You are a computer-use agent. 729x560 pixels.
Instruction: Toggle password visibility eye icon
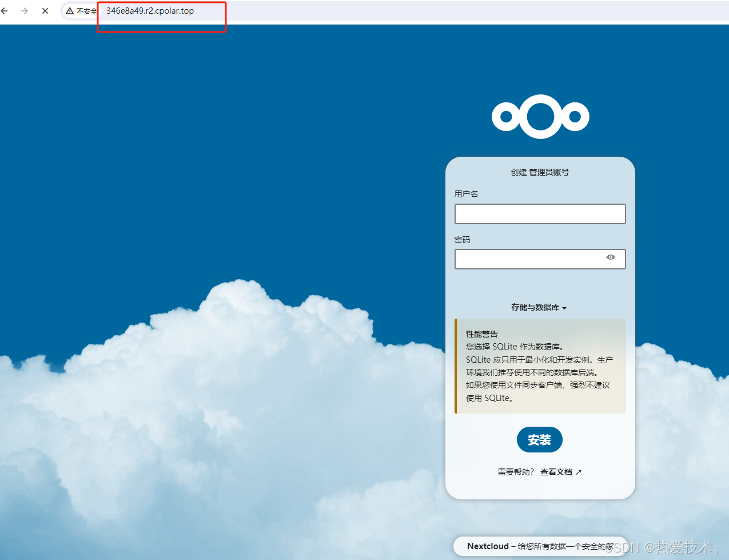[x=611, y=257]
